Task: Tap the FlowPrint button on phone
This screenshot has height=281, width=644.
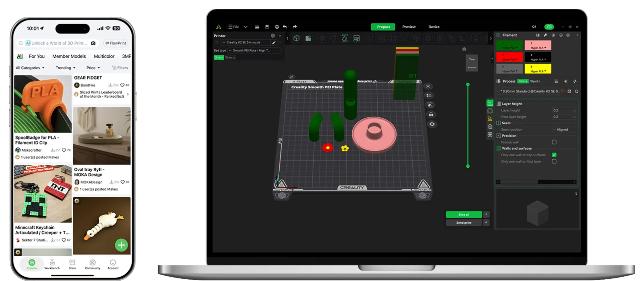Action: coord(116,43)
